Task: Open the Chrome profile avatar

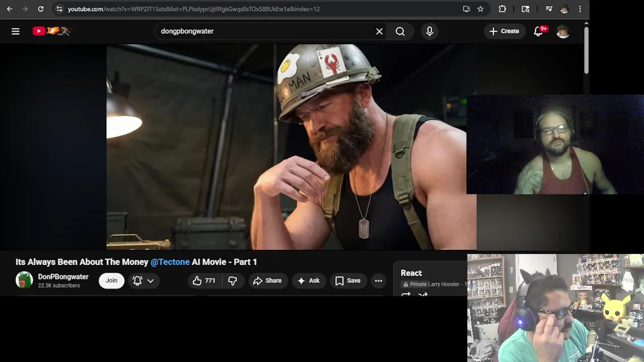Action: point(565,9)
